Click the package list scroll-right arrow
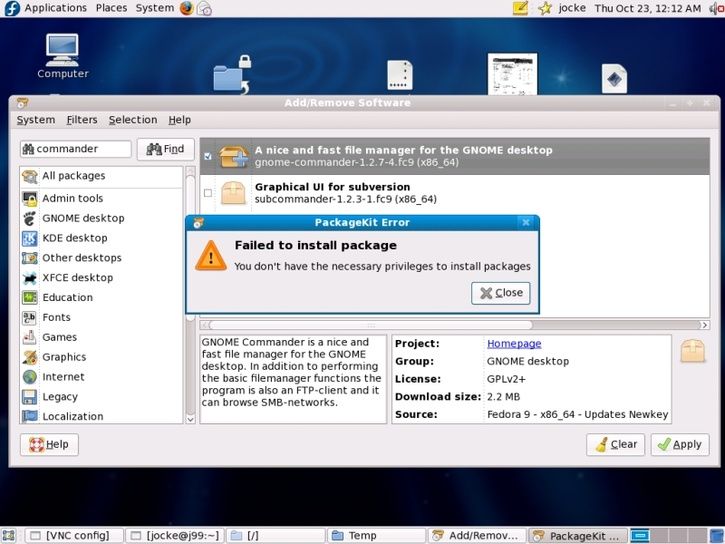725x544 pixels. tap(705, 325)
